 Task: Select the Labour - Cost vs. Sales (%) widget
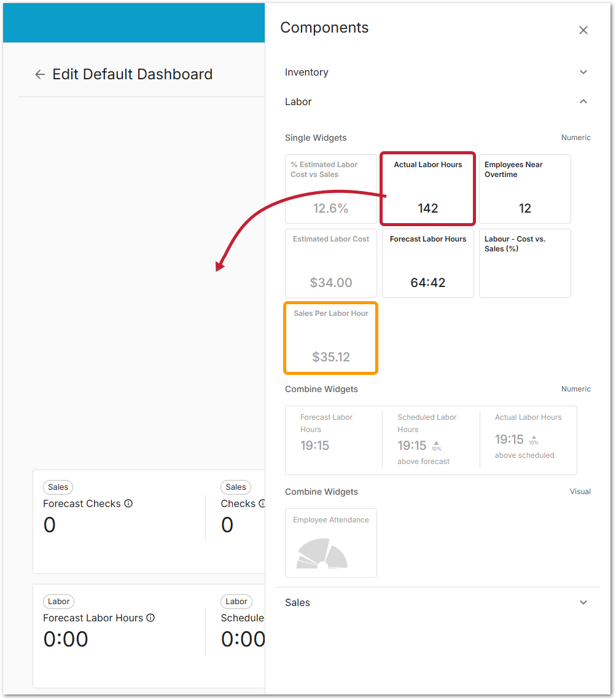[524, 263]
